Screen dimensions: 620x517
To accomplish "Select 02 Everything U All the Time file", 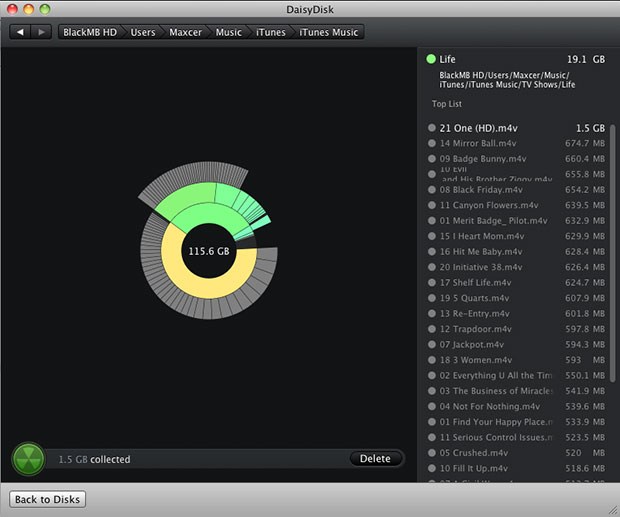I will click(516, 375).
